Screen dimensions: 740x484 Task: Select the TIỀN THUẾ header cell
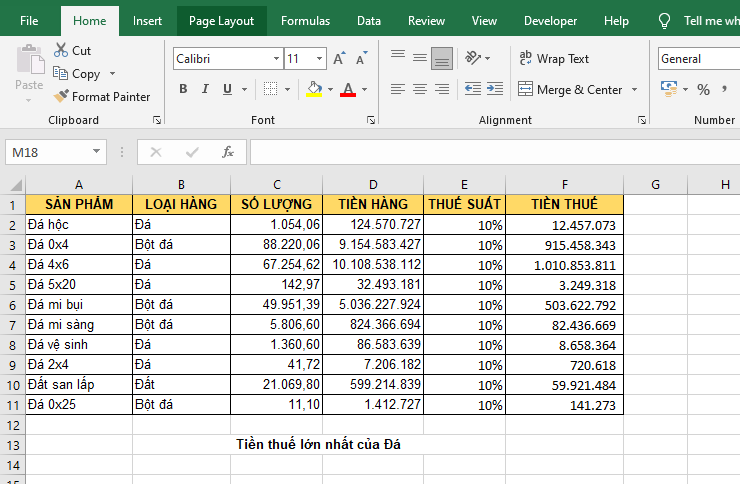[x=564, y=204]
